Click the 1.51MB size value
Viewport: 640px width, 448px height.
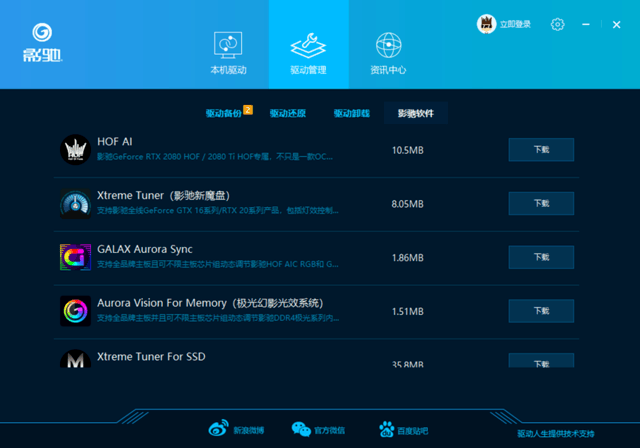tap(408, 312)
